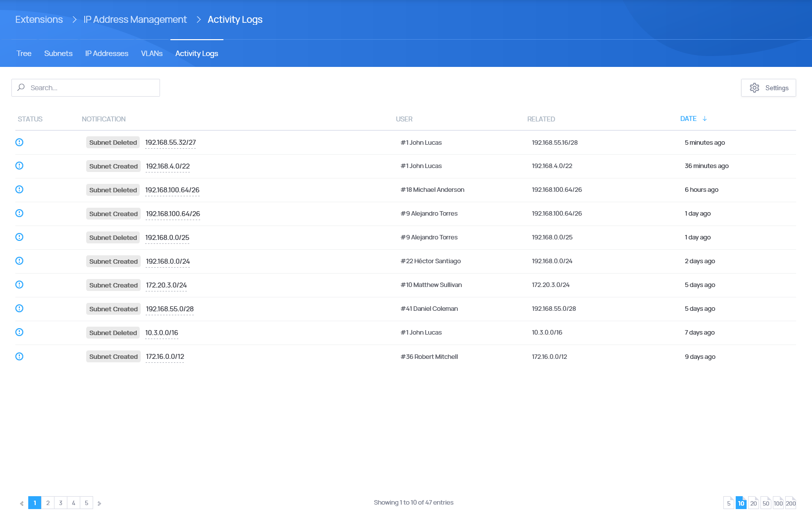Viewport: 812px width, 517px height.
Task: Click status icon for 192.168.0.0/25 row
Action: coord(19,237)
